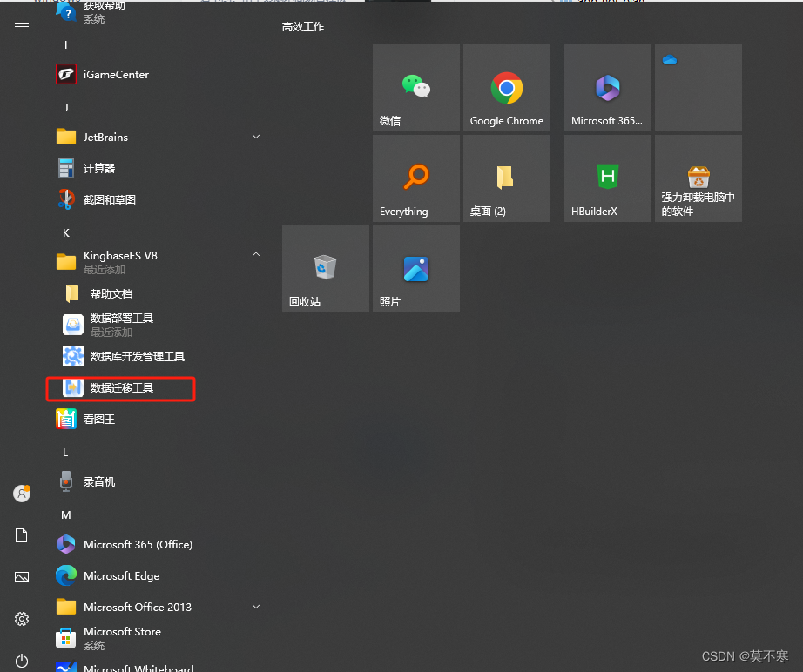Open the 强力卸载电脑中的软件 uninstaller tile

coord(698,178)
